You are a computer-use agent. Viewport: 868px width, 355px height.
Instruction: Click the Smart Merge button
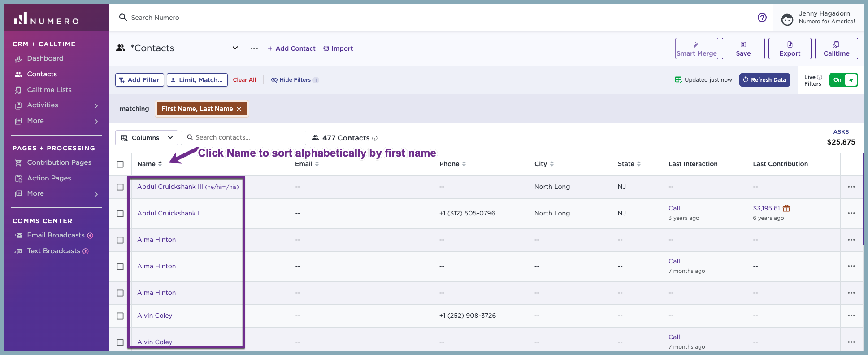coord(697,48)
